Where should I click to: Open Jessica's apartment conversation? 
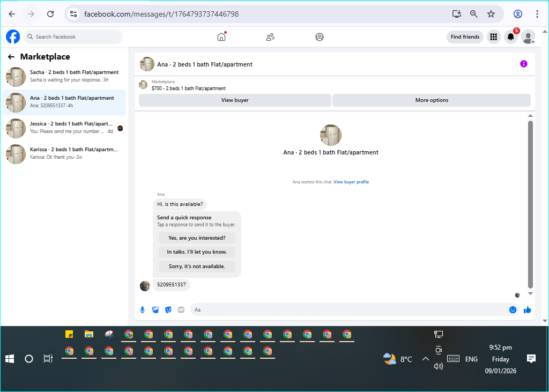tap(64, 128)
